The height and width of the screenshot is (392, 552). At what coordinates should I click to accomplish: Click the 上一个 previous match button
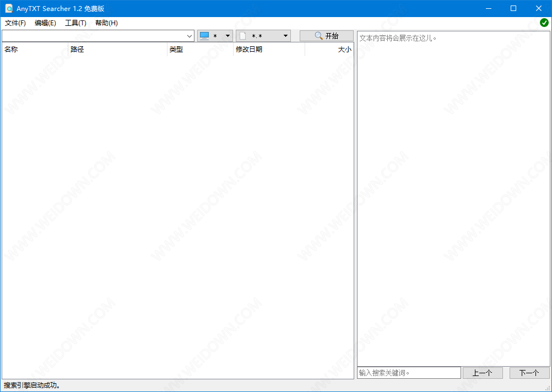tap(482, 373)
